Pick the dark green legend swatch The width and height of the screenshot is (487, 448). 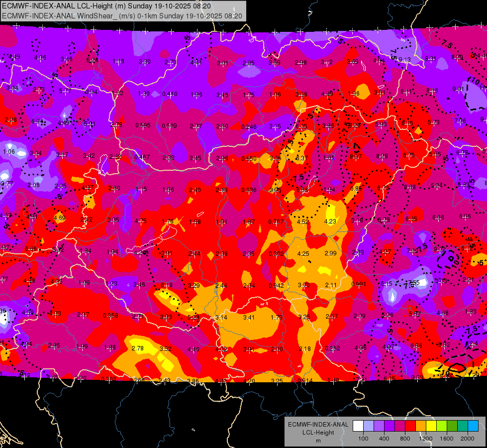(452, 426)
